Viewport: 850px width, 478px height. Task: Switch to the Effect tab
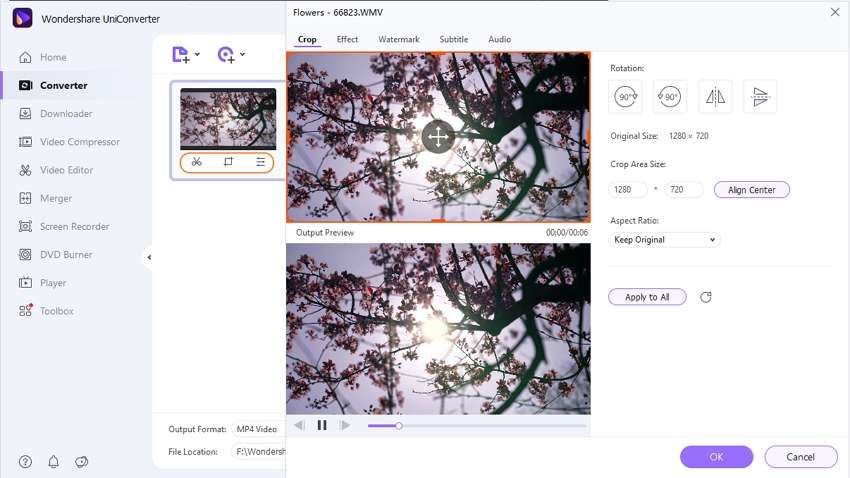[x=347, y=40]
